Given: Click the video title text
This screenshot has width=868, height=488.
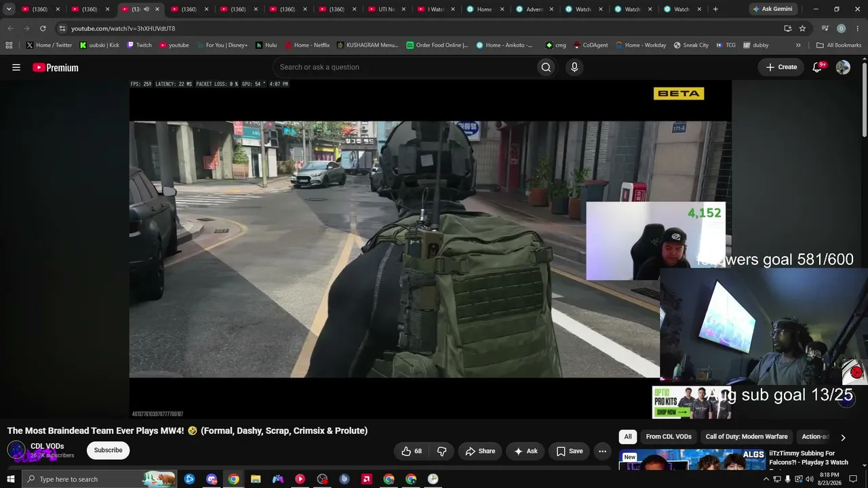Looking at the screenshot, I should tap(187, 431).
